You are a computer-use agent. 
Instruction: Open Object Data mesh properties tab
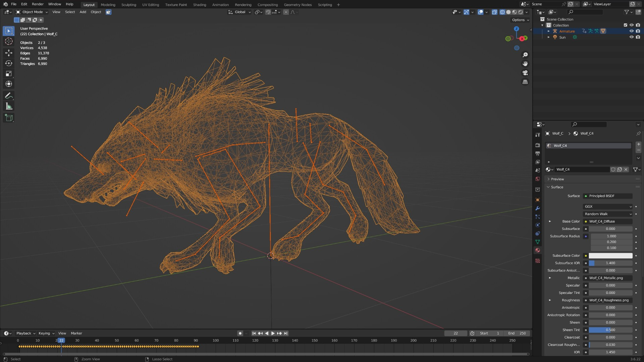point(538,242)
